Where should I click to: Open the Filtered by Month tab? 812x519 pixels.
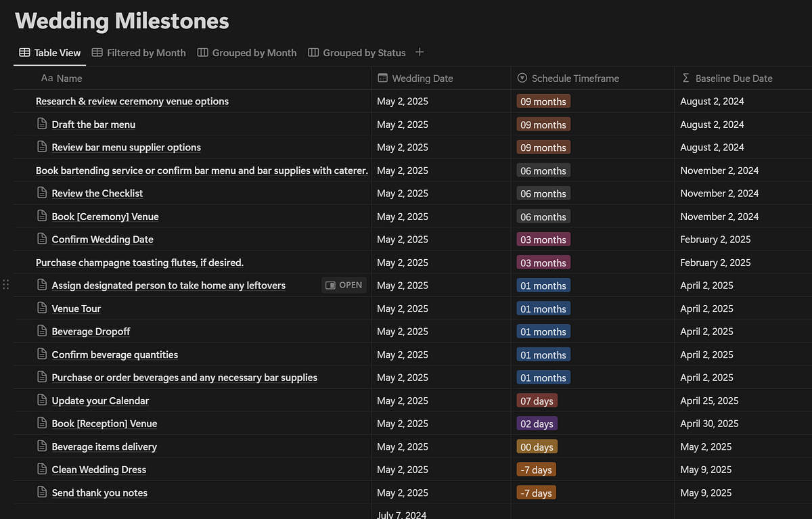point(139,52)
